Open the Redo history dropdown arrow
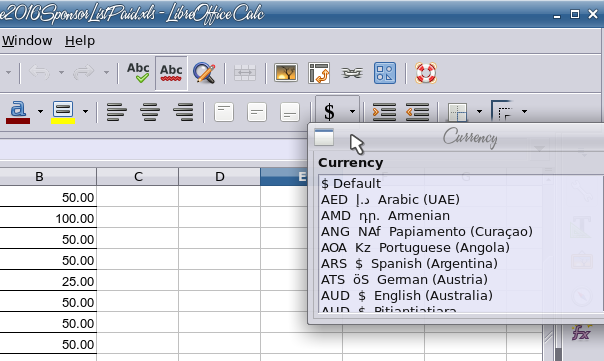Image resolution: width=604 pixels, height=361 pixels. [106, 72]
